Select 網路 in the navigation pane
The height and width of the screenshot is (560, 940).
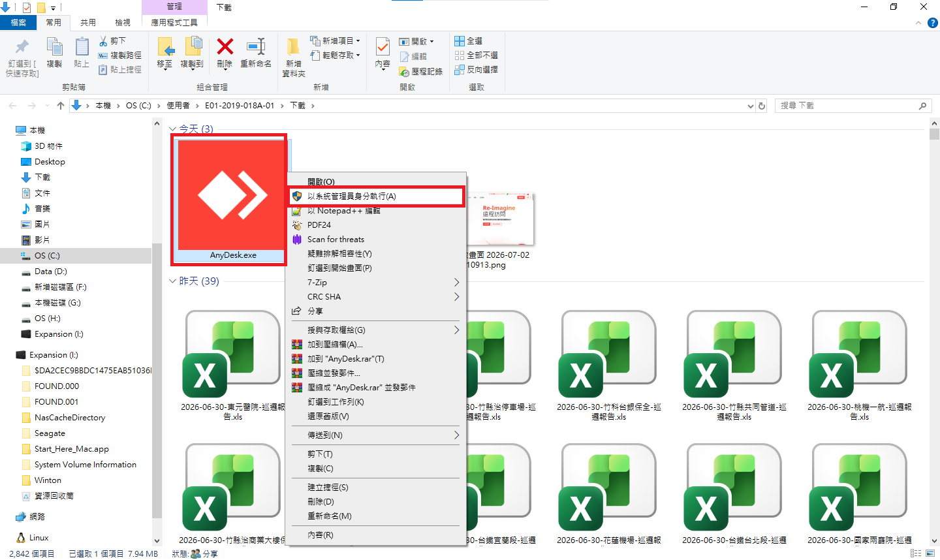point(37,516)
